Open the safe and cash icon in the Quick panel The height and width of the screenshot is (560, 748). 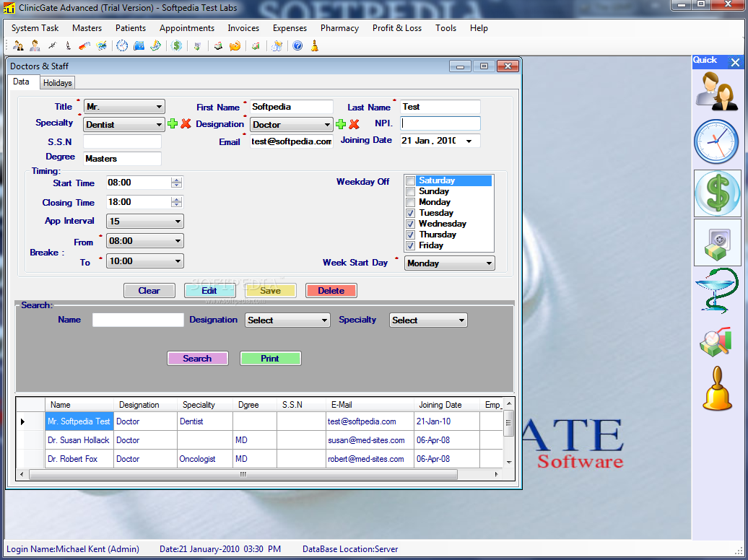tap(718, 242)
